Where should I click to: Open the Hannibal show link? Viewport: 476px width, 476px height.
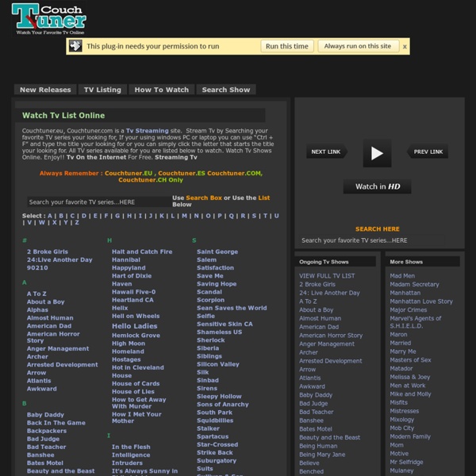click(126, 260)
